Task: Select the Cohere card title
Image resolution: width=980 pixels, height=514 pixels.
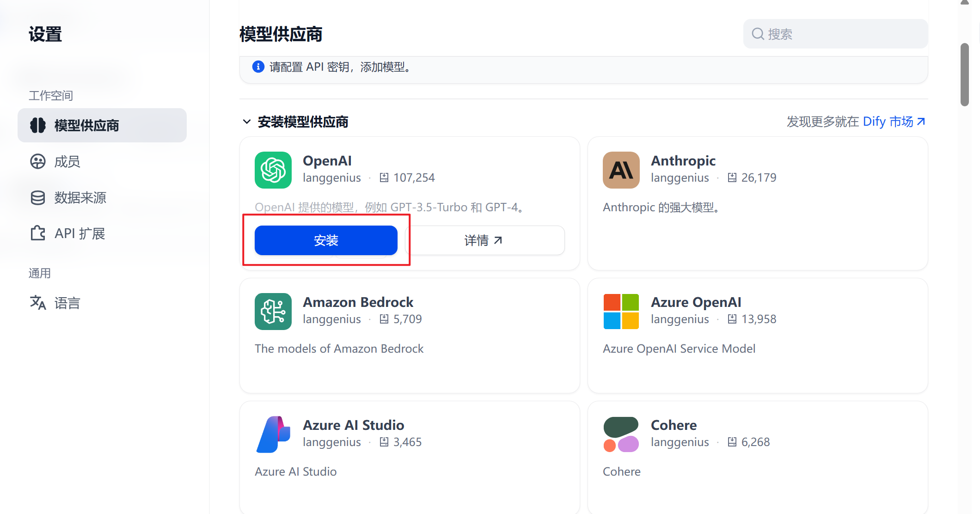Action: [674, 425]
